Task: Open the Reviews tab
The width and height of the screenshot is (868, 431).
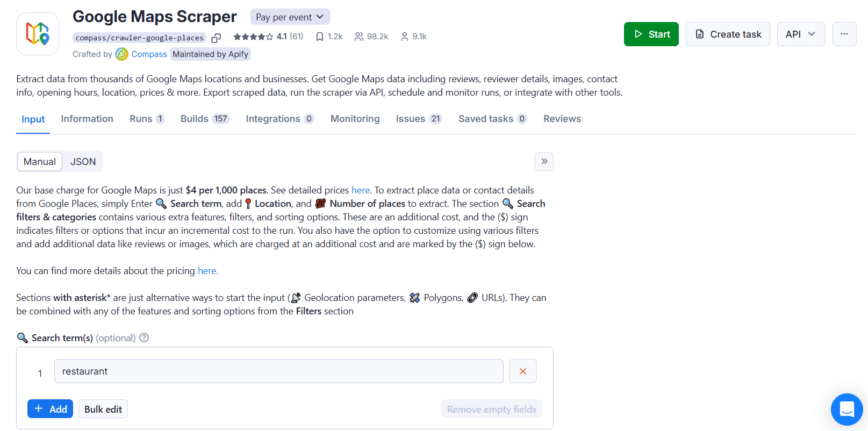Action: pos(562,119)
